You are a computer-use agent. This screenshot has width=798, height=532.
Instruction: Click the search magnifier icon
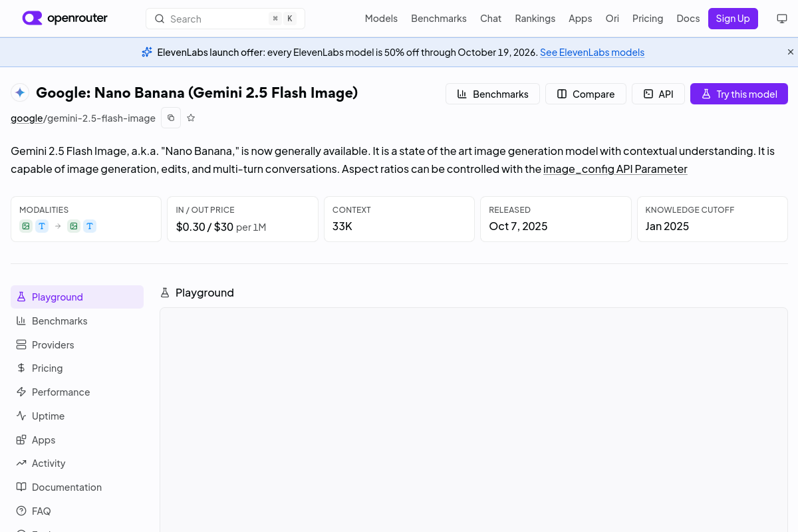point(160,19)
